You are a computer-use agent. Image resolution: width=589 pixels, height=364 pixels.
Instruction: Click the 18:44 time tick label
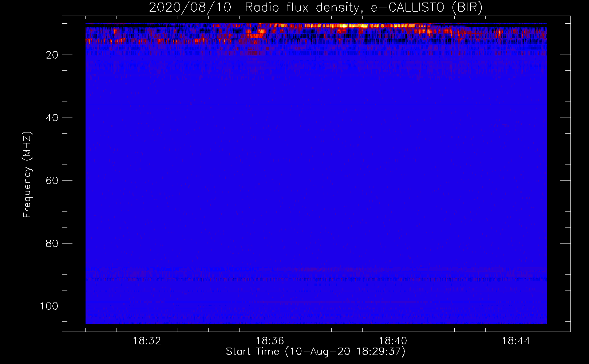coord(516,341)
